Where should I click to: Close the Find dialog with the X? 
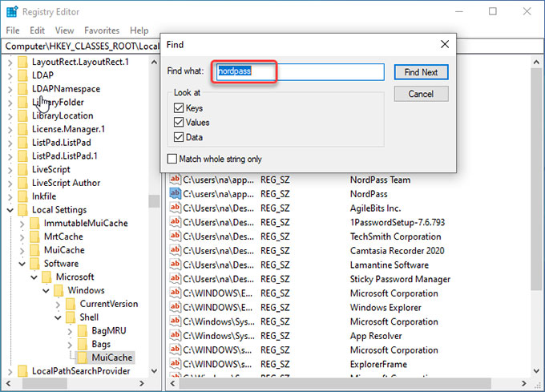point(445,44)
